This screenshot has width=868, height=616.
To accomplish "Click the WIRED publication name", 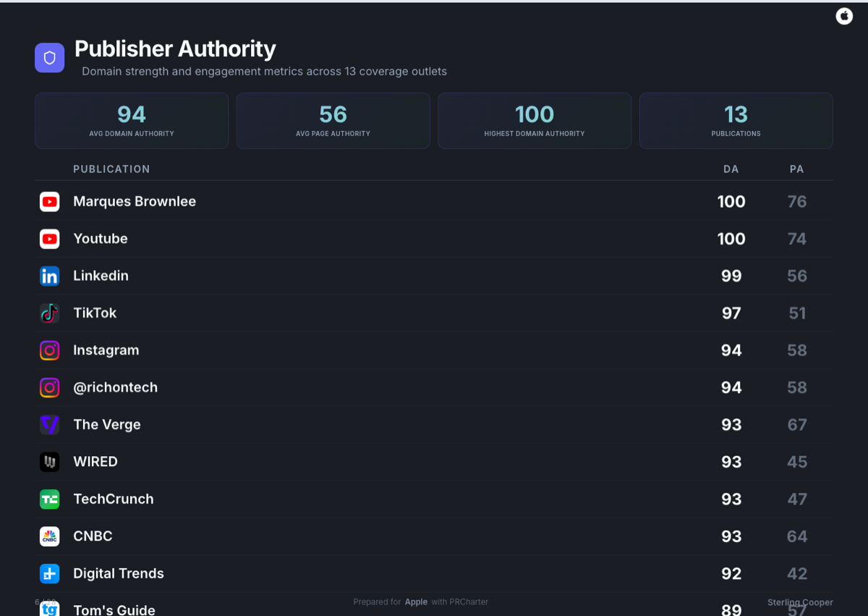I will (95, 462).
